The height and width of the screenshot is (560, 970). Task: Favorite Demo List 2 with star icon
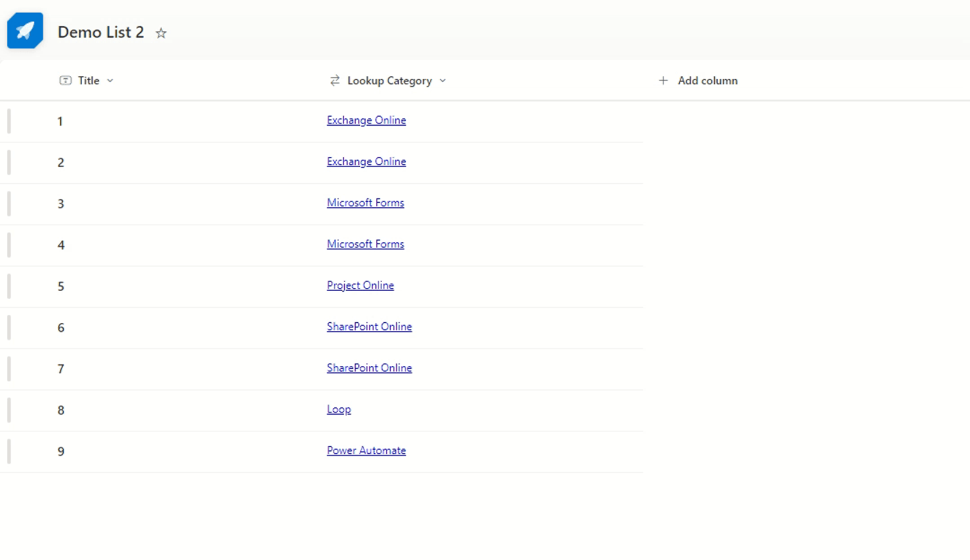coord(161,33)
